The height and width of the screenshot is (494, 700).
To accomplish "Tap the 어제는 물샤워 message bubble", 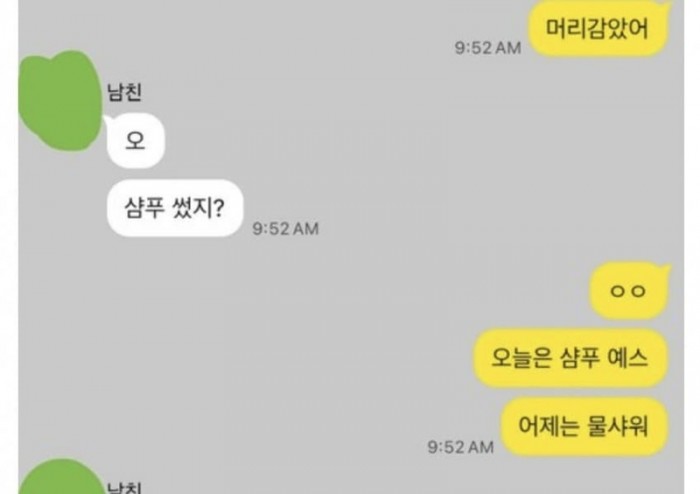I will (584, 425).
